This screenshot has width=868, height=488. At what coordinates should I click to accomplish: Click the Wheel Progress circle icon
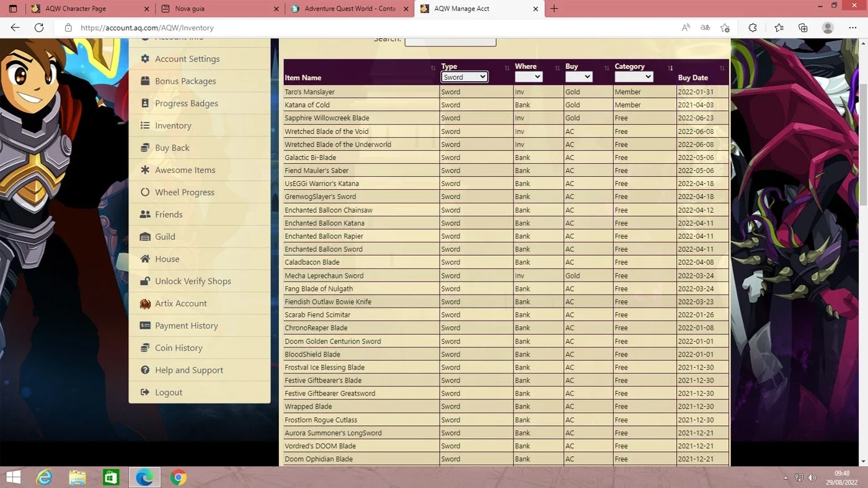tap(145, 192)
